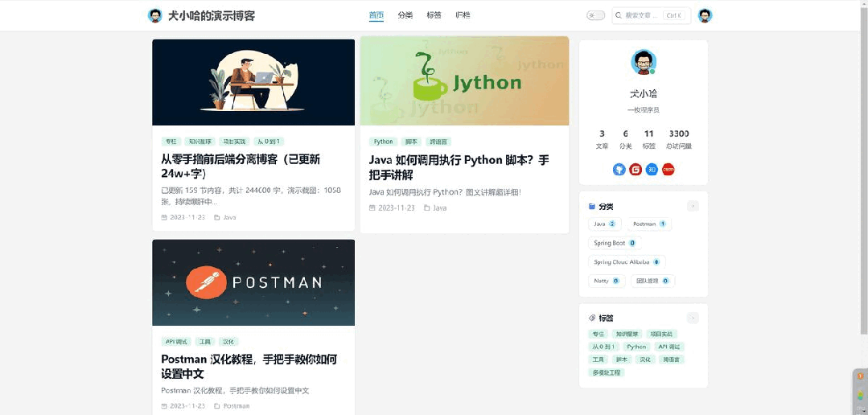
Task: Open the Java category link under the first article
Action: pos(225,217)
